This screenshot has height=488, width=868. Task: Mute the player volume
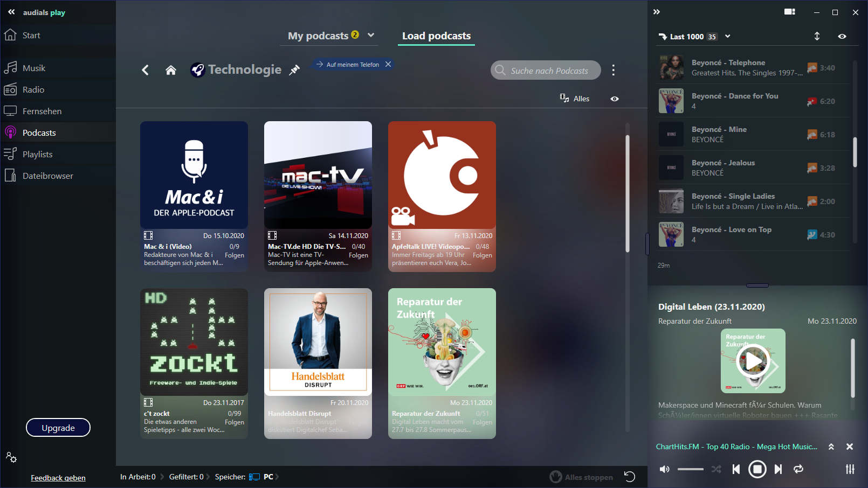(x=665, y=469)
